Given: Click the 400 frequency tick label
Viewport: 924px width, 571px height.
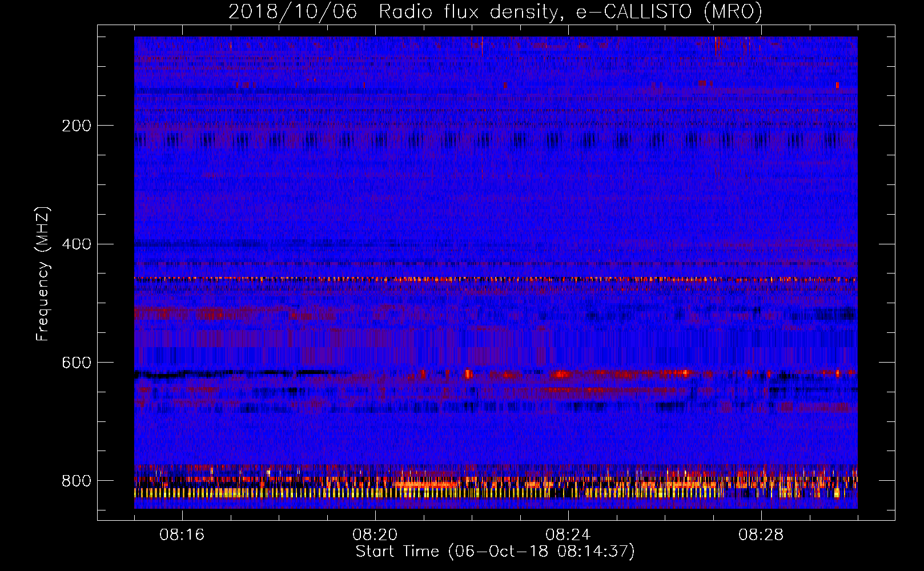Looking at the screenshot, I should pyautogui.click(x=77, y=244).
